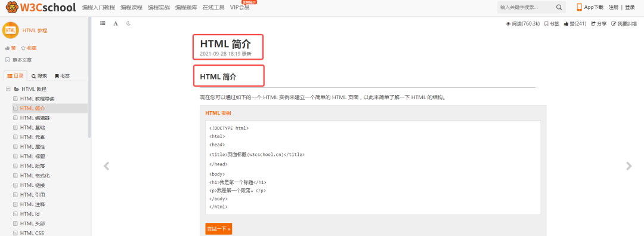Open HTML 编辑器 in tree

click(x=35, y=118)
